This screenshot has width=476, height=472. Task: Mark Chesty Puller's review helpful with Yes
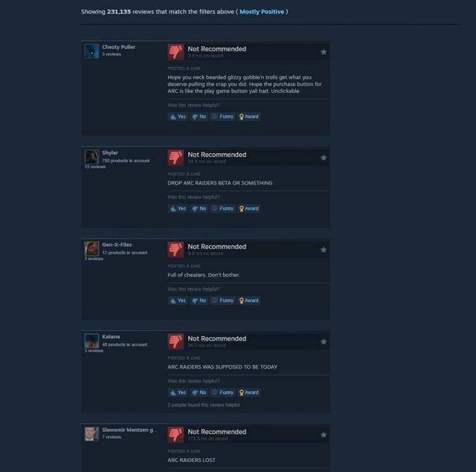(178, 117)
